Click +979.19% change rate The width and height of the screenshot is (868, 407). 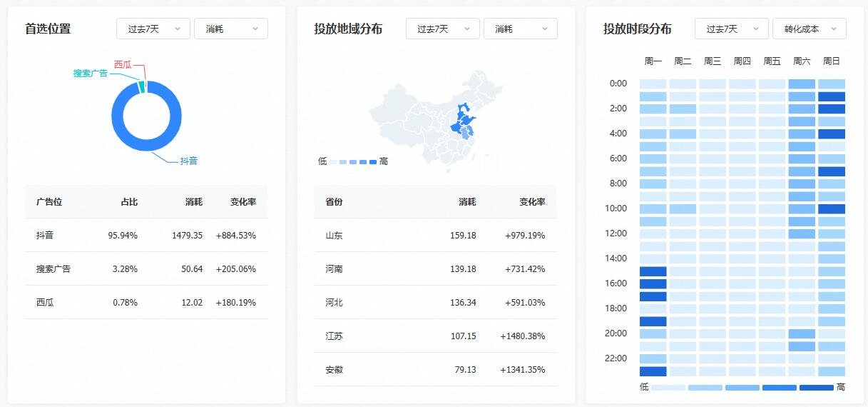pyautogui.click(x=526, y=235)
